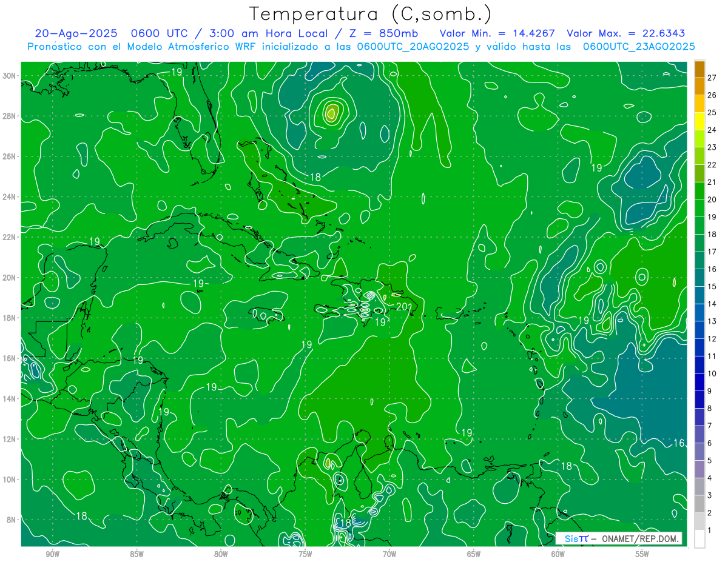This screenshot has height=562, width=728.
Task: Click the "8N" latitude label
Action: tap(12, 520)
